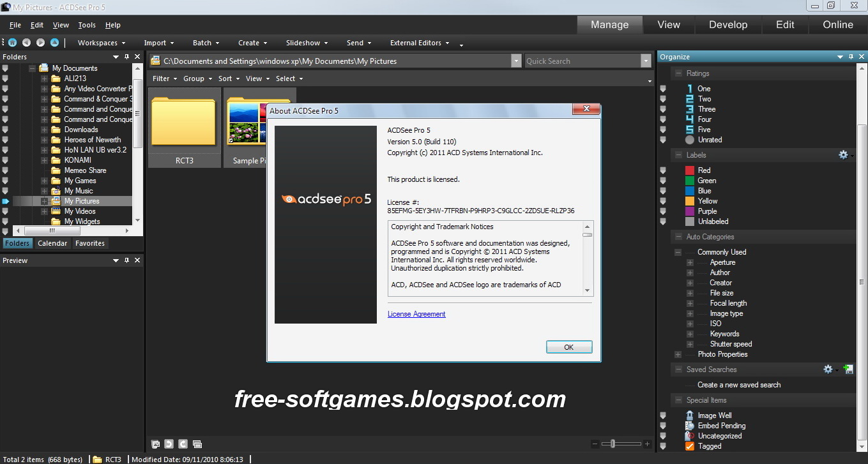Open the Batch dropdown
Viewport: 868px width, 464px height.
coord(206,43)
